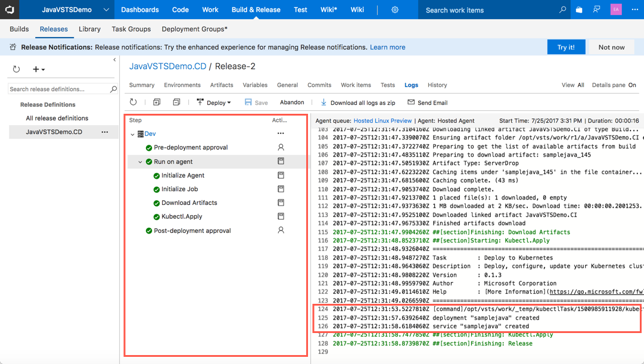Switch to the Artifacts tab
This screenshot has height=364, width=644.
coord(222,85)
